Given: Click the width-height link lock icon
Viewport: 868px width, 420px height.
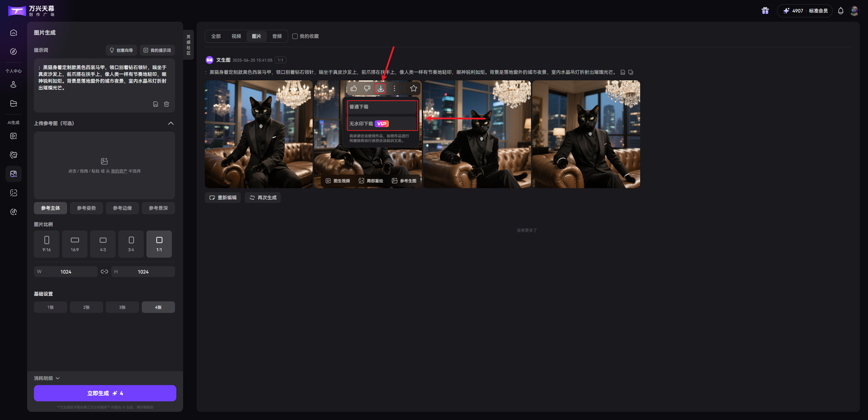Looking at the screenshot, I should [x=104, y=272].
